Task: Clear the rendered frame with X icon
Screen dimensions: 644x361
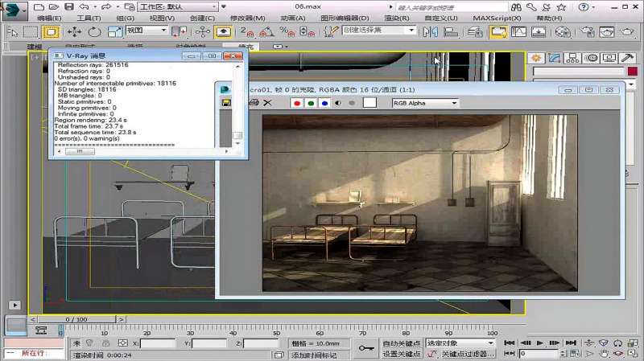Action: [x=268, y=103]
